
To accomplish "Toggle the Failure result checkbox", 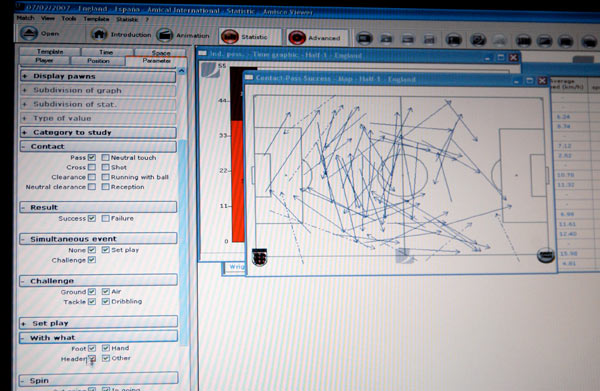I will click(x=106, y=218).
